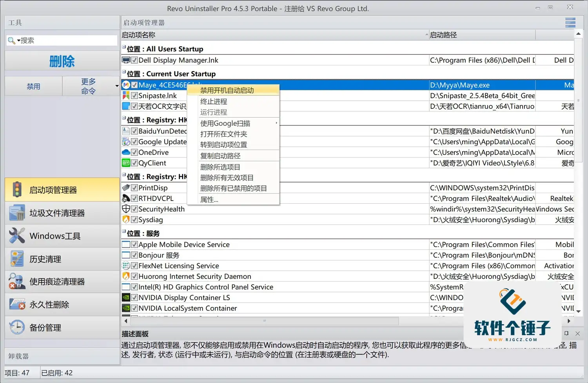Screen dimensions: 588x383
Task: Click the RTHDVCPL Realtek icon
Action: (126, 198)
